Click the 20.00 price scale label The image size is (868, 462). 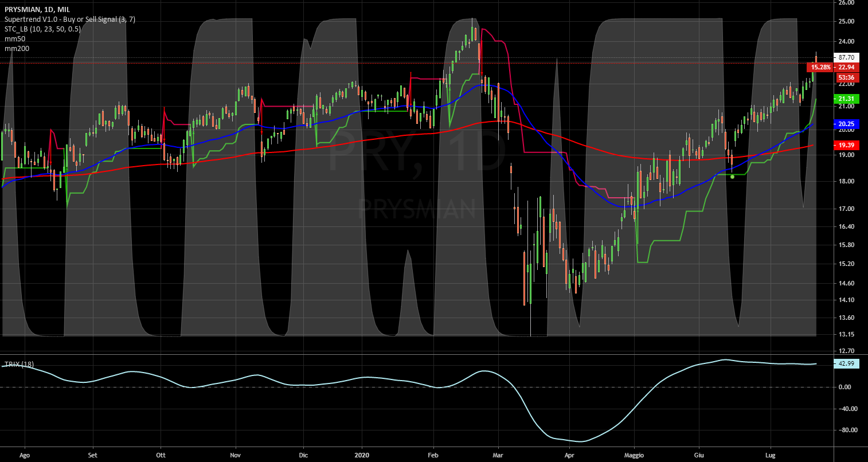coord(846,130)
